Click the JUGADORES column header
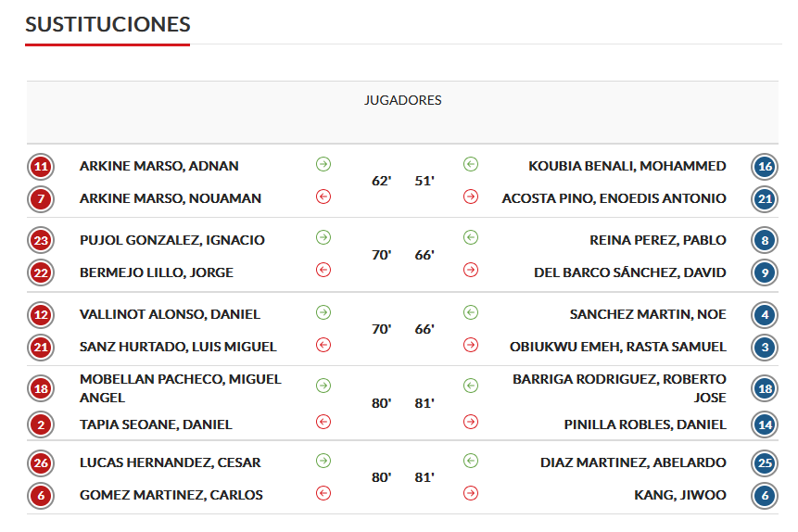The width and height of the screenshot is (798, 532). click(x=402, y=100)
